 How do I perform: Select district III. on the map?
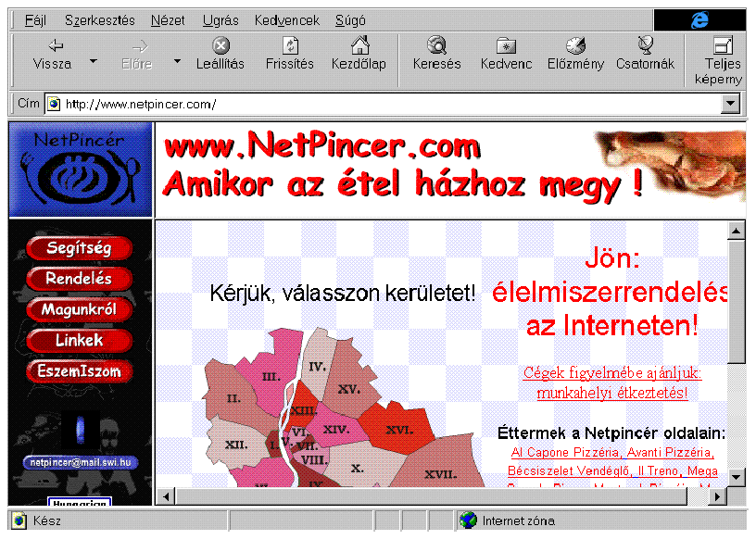pyautogui.click(x=271, y=377)
